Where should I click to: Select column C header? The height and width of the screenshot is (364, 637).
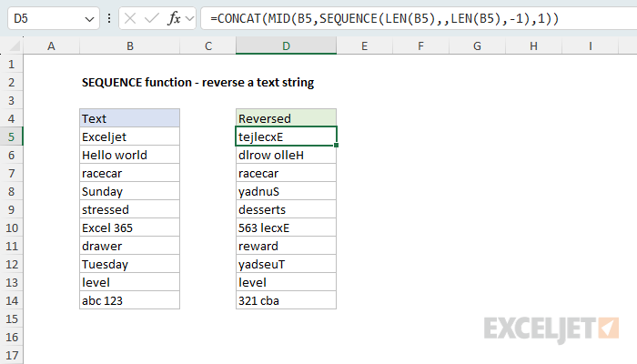[208, 45]
